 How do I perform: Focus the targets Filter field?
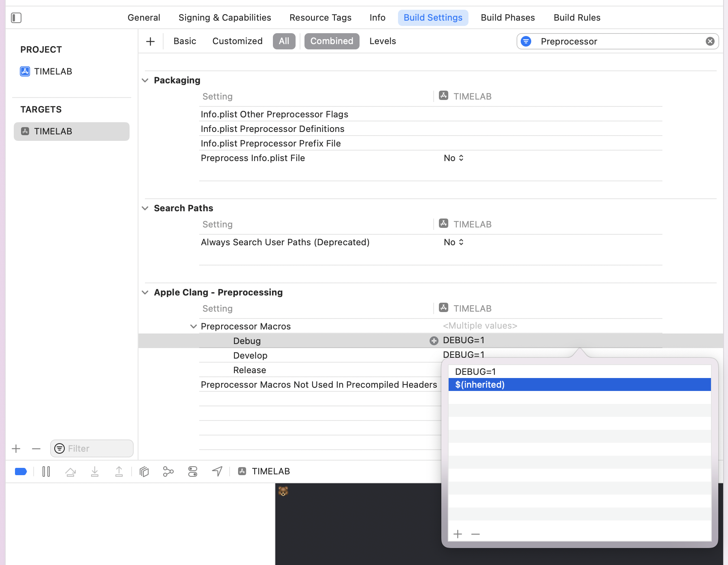point(92,448)
